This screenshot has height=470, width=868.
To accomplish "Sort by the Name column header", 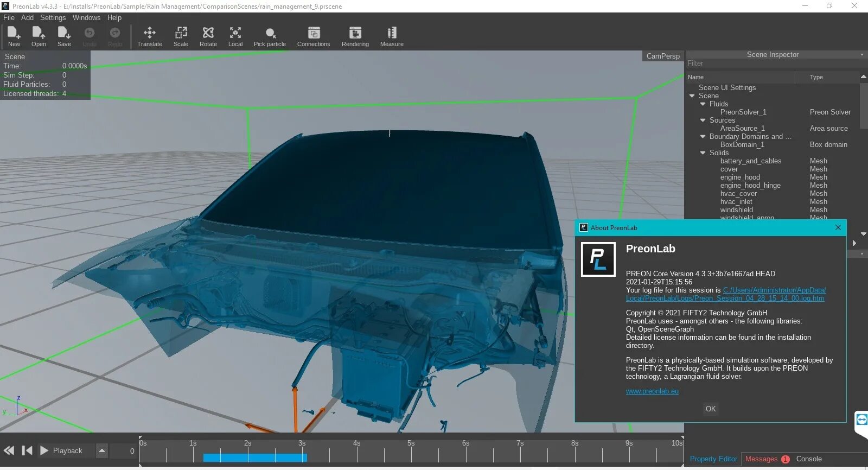I will coord(740,77).
